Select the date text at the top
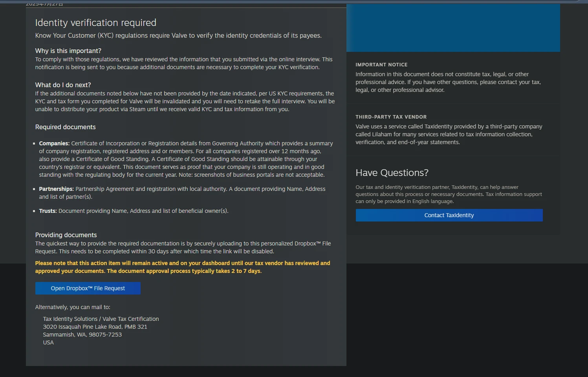The height and width of the screenshot is (377, 588). point(44,4)
